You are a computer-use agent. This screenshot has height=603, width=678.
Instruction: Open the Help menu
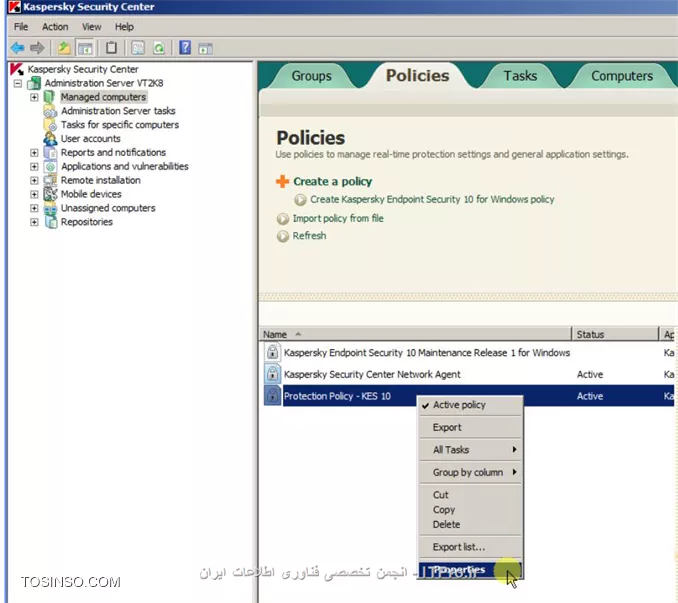[x=124, y=27]
